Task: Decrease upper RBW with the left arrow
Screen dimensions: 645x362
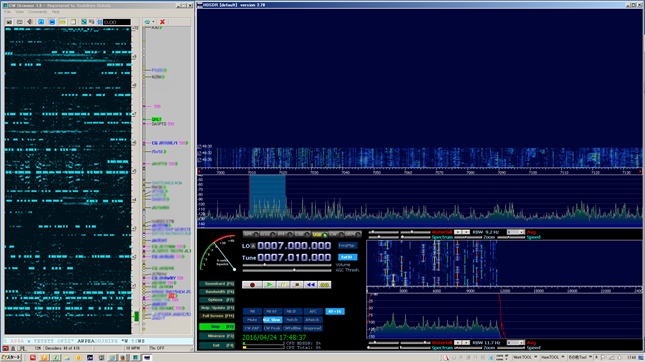Action: (458, 232)
